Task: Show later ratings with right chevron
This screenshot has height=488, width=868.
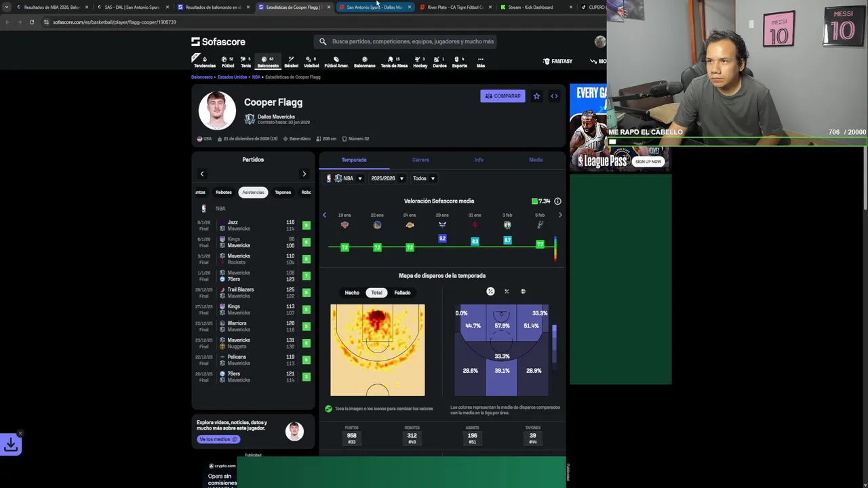Action: click(560, 216)
